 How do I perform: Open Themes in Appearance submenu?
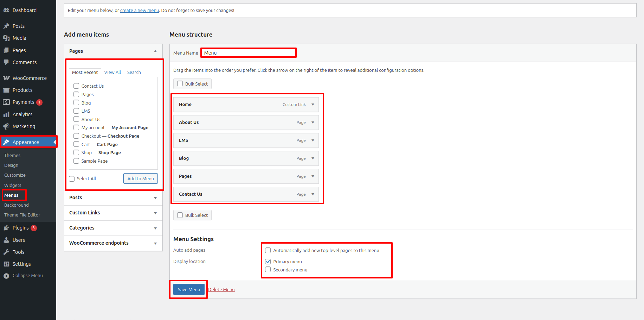pos(12,155)
